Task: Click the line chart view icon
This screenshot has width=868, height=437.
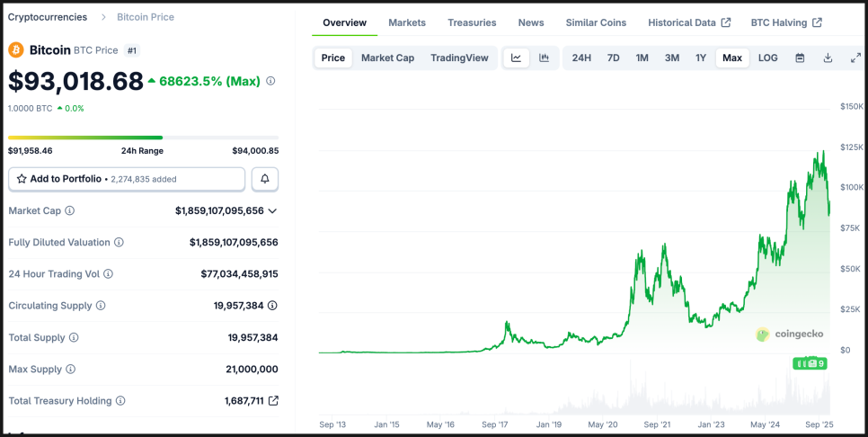Action: click(x=516, y=58)
